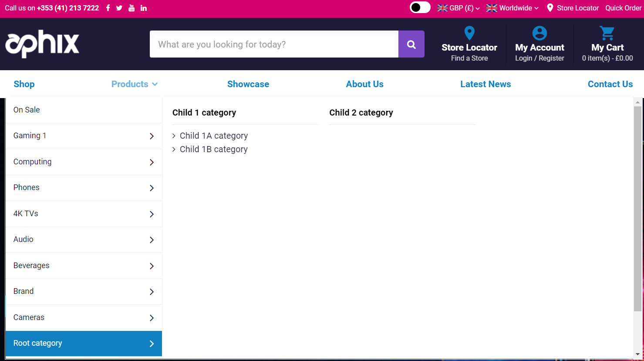Select the highlighted Root category entry
Viewport: 644px width, 361px height.
point(37,343)
